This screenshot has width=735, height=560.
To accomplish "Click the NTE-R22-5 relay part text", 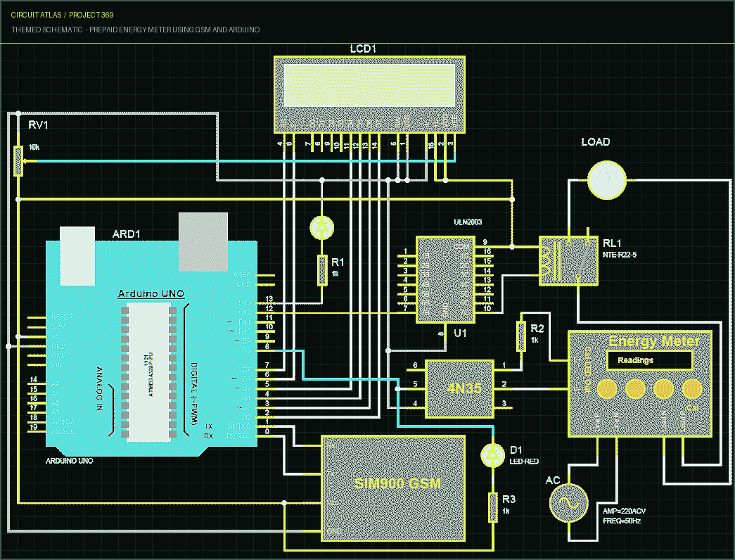I will click(620, 255).
